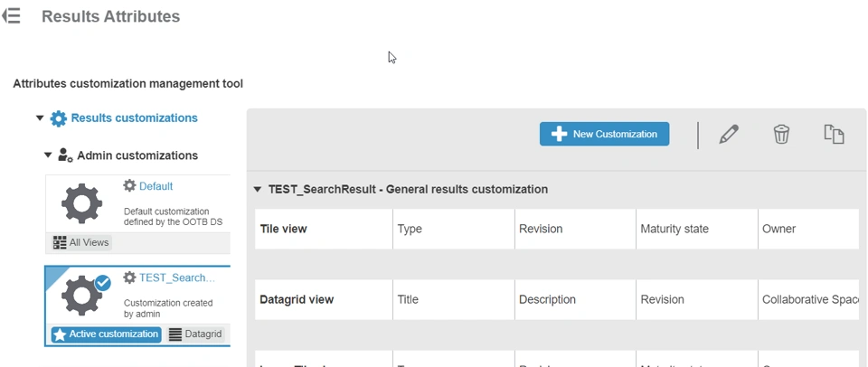Click the Maturity state cell in Tile view

tap(674, 230)
